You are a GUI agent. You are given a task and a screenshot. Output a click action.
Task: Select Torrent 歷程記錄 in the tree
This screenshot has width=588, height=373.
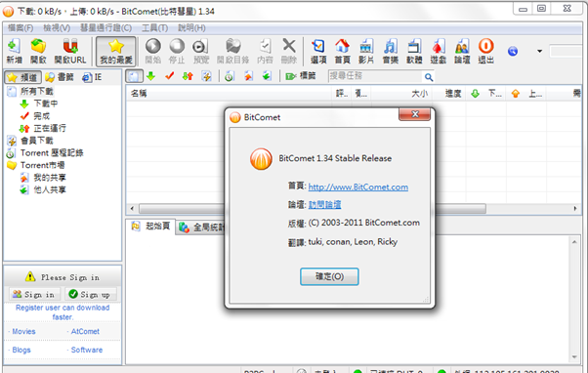pyautogui.click(x=52, y=153)
